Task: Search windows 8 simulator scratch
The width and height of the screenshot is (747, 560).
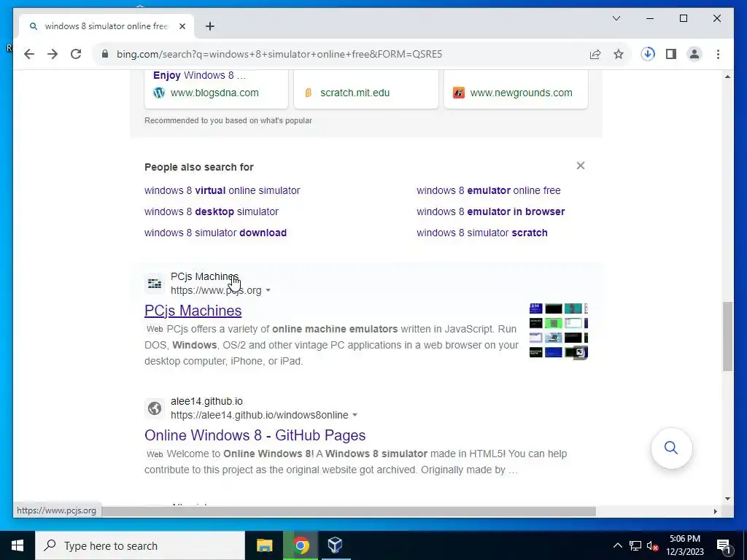Action: (482, 233)
